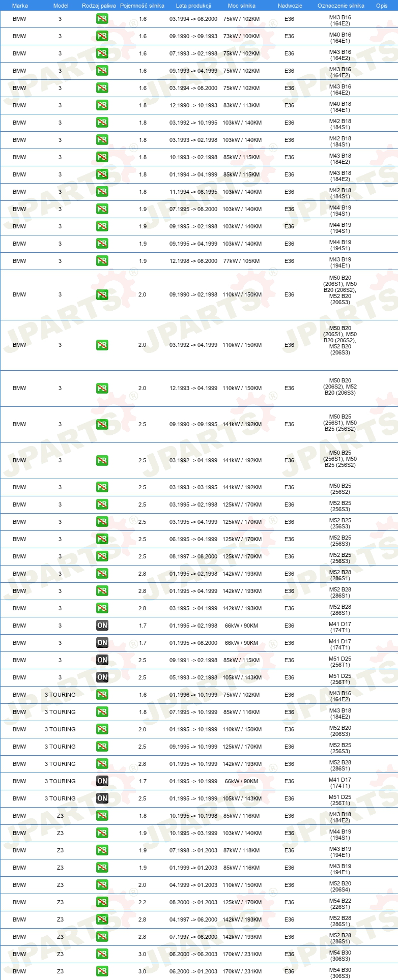
Task: Click the Opis column header
Action: 382,6
